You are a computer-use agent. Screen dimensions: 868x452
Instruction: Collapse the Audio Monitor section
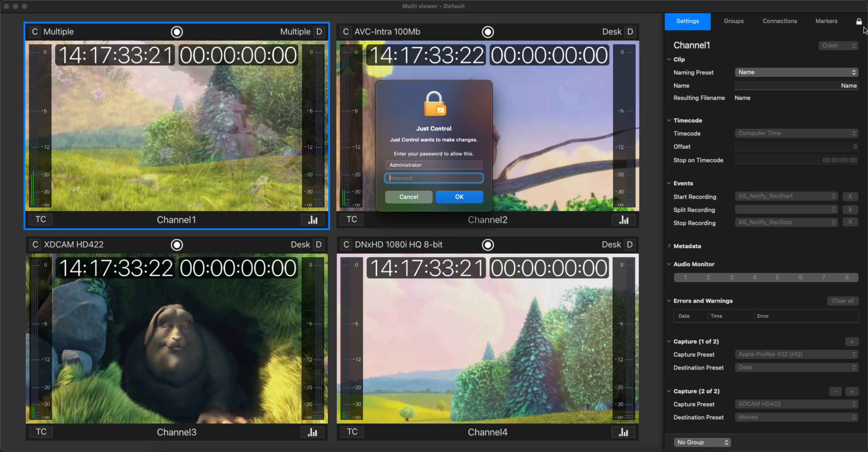coord(669,264)
